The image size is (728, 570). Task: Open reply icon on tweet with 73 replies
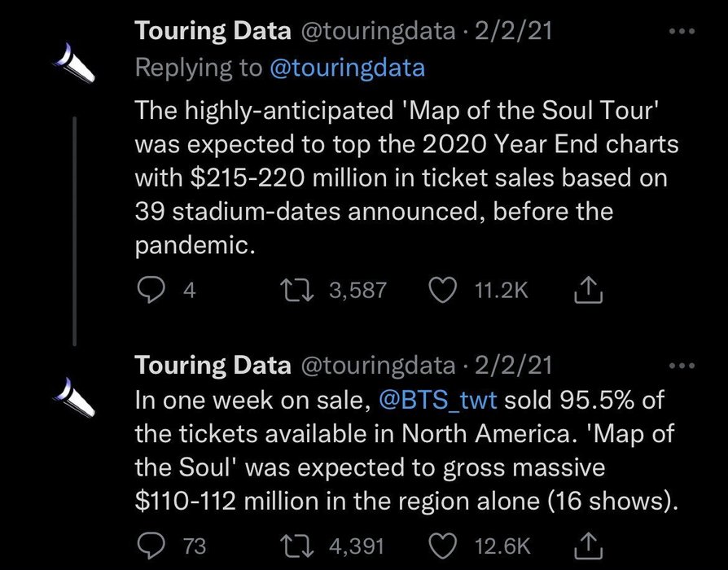(x=151, y=546)
